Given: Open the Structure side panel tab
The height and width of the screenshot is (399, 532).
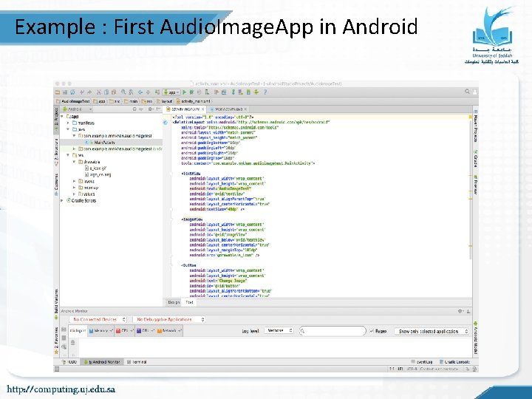Looking at the screenshot, I should click(56, 152).
